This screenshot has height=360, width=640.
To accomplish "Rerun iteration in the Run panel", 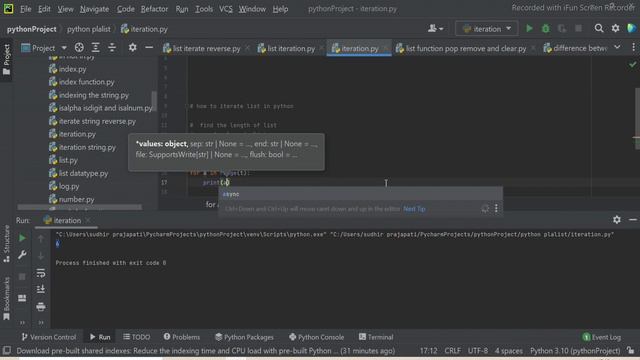I will [22, 238].
